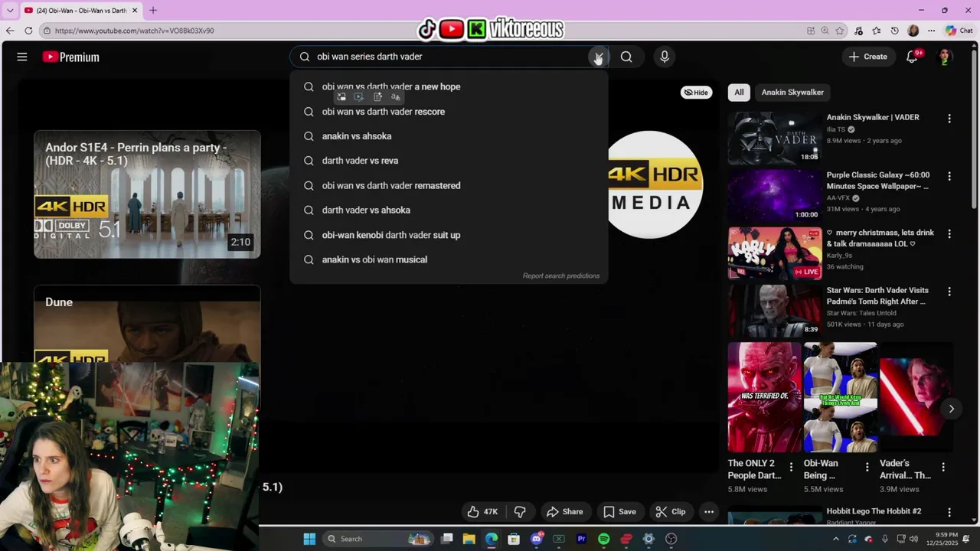
Task: Click into the YouTube search input field
Action: point(448,57)
